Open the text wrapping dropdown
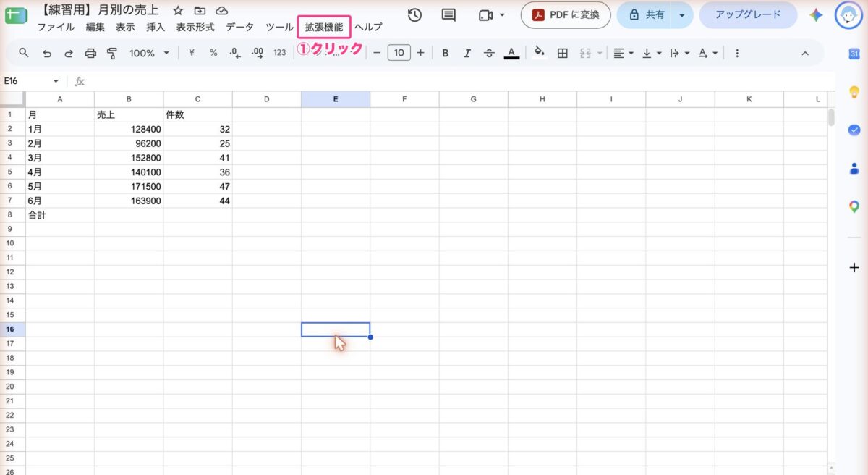This screenshot has width=868, height=475. pos(679,53)
